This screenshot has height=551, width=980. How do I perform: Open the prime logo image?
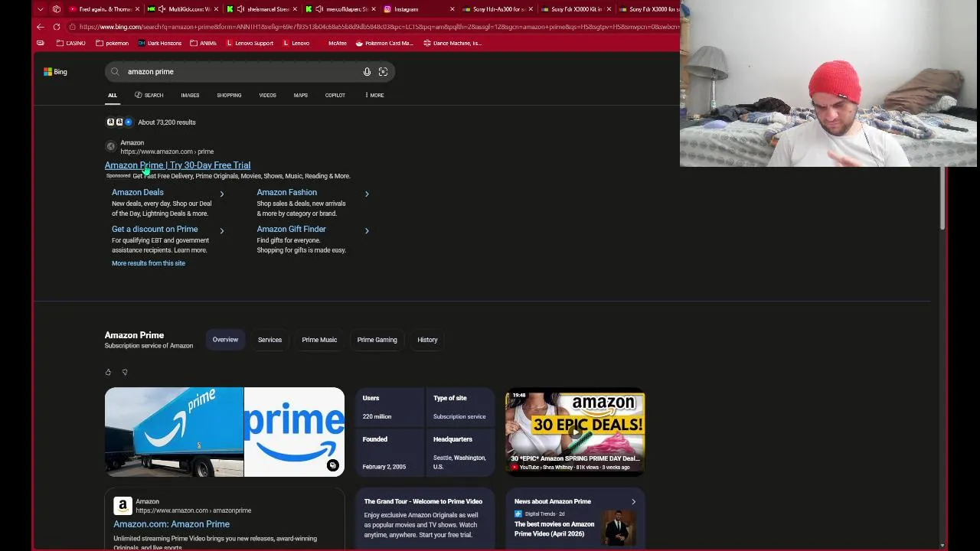(295, 432)
